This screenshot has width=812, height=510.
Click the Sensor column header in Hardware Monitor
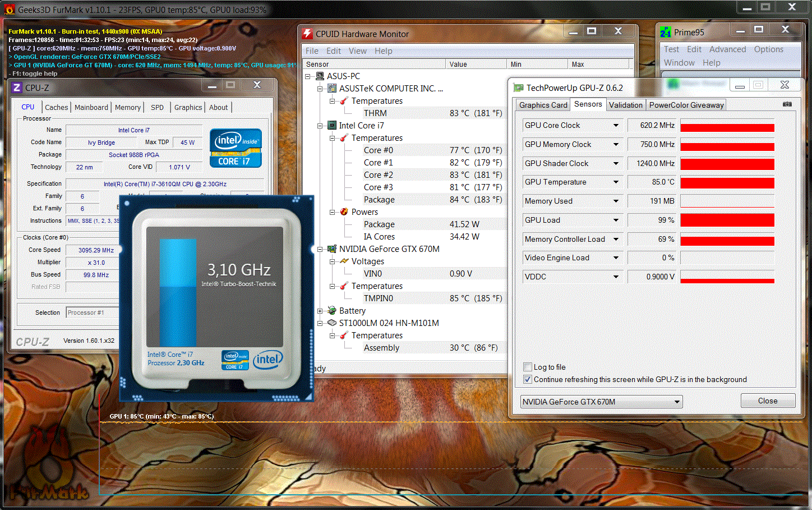[x=373, y=64]
